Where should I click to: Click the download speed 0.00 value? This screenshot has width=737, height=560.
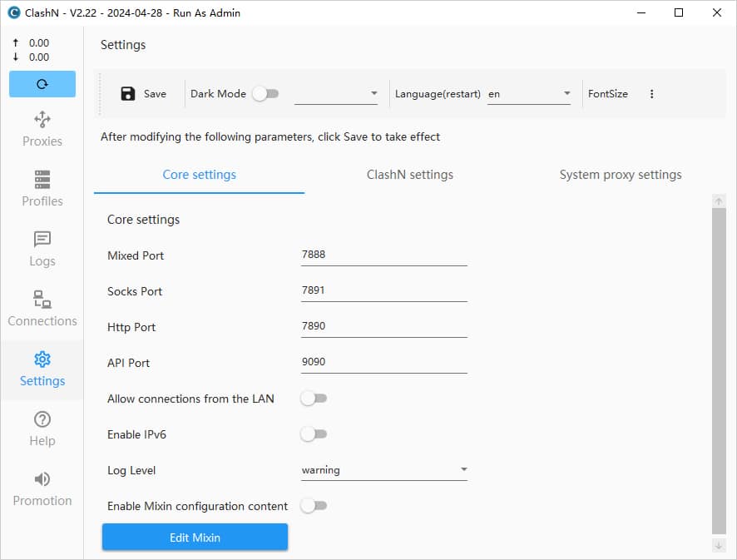pos(39,57)
